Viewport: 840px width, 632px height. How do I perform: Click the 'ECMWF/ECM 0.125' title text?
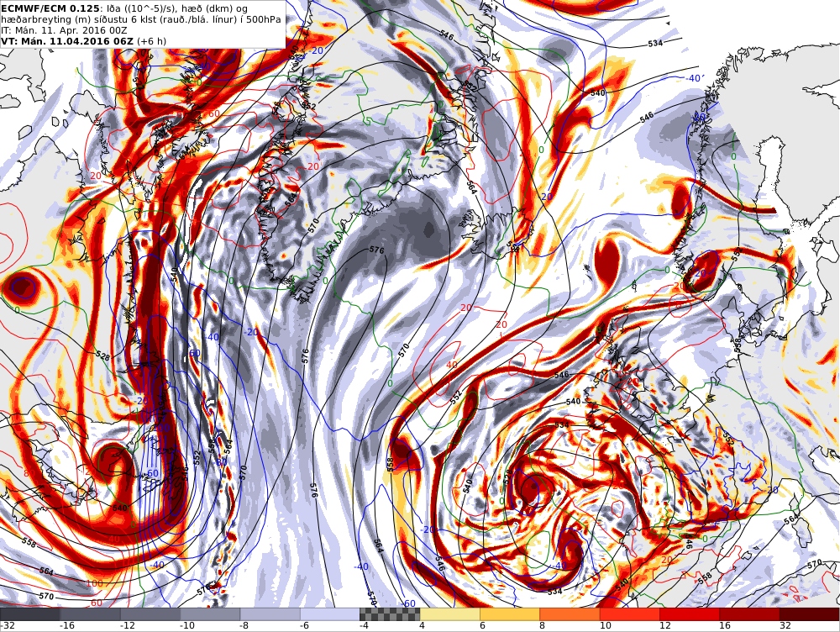pos(50,8)
